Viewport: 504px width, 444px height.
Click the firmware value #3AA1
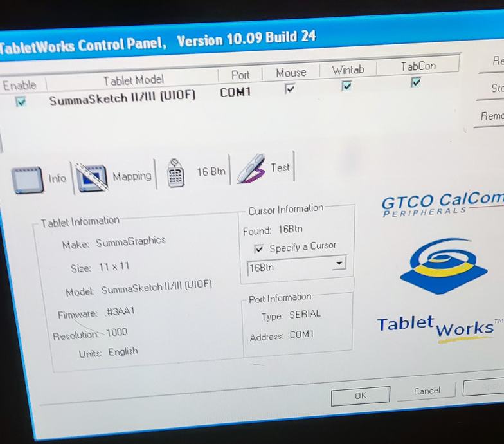[x=120, y=311]
